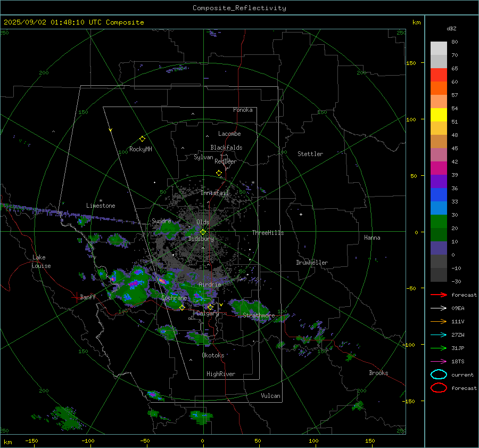Click the Airdrie city label
This screenshot has height=448, width=479.
[210, 284]
